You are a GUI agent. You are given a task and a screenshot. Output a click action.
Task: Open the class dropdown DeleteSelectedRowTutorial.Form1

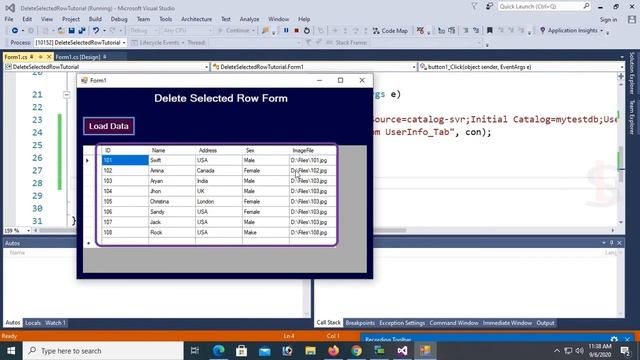click(x=314, y=67)
